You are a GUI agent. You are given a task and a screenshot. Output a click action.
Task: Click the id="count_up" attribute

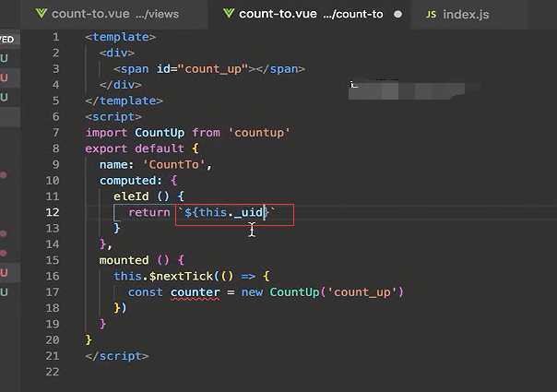click(202, 68)
